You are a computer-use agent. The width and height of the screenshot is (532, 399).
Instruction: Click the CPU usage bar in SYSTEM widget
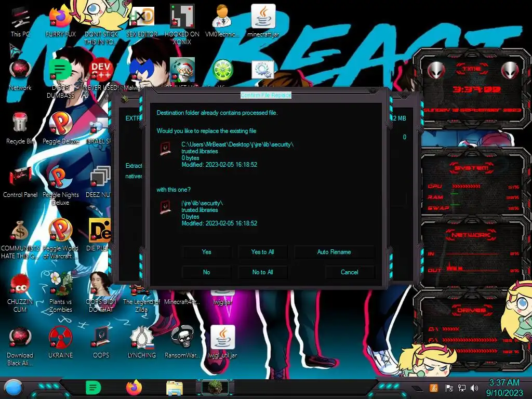(x=466, y=187)
